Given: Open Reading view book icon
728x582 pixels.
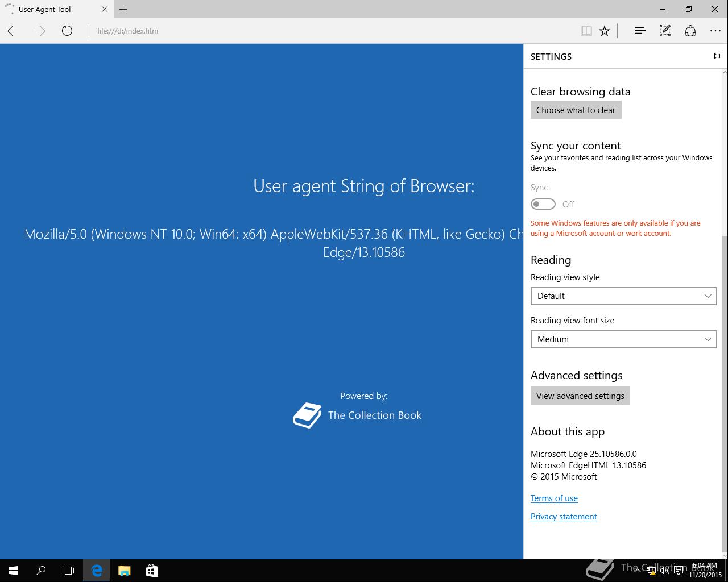Looking at the screenshot, I should 586,31.
